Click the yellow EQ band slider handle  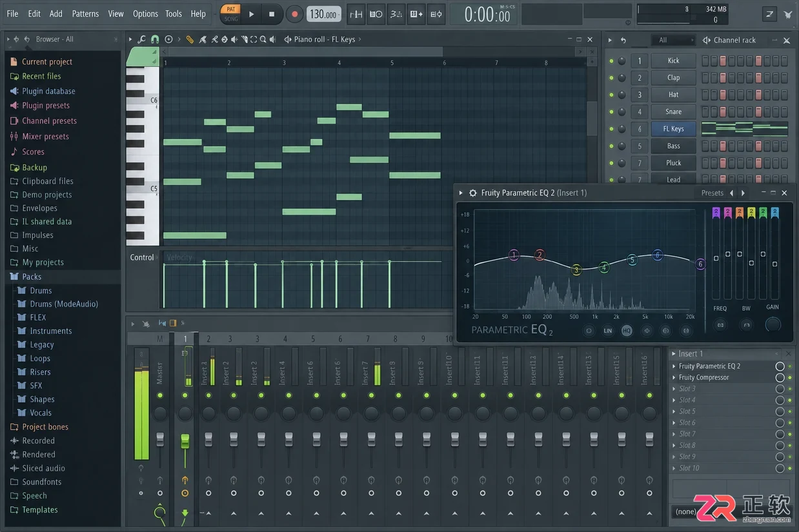click(751, 262)
